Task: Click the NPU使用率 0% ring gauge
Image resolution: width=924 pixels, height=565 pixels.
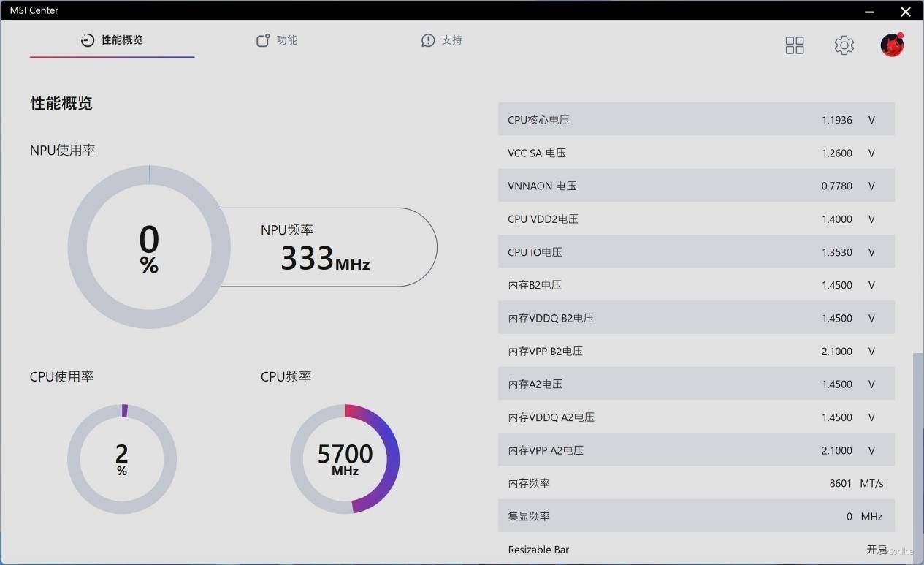Action: click(149, 247)
